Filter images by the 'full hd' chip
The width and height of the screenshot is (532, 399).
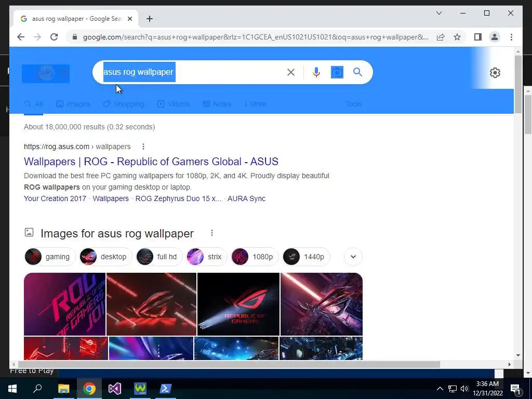coord(159,257)
